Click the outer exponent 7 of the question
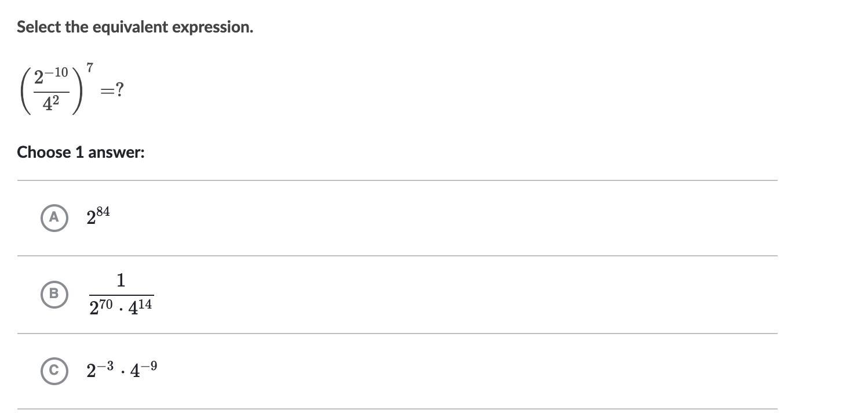 [x=90, y=68]
